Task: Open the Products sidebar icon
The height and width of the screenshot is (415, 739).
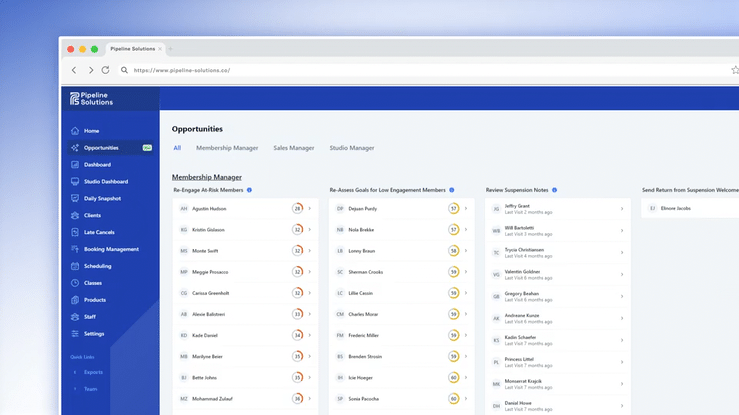Action: tap(75, 300)
